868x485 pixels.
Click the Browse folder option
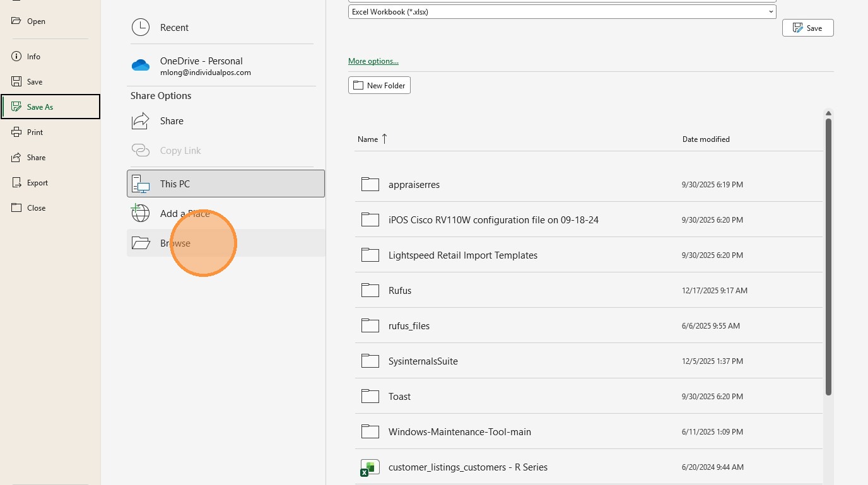[x=226, y=243]
